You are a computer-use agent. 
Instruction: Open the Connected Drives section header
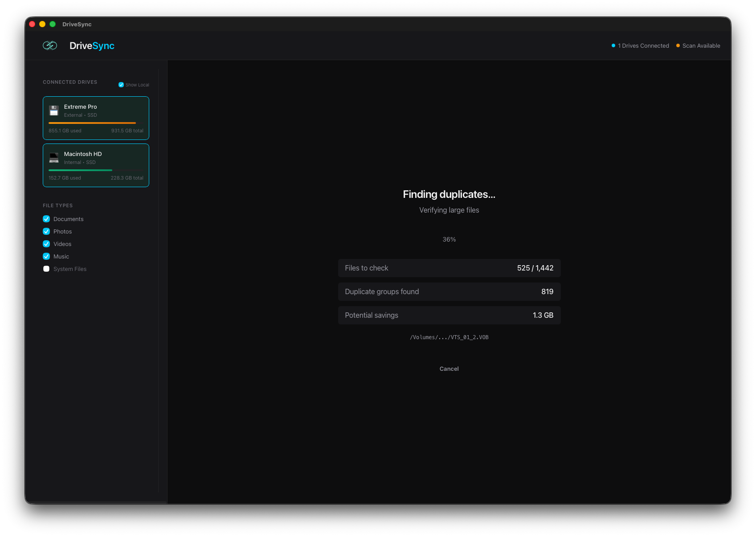coord(70,82)
